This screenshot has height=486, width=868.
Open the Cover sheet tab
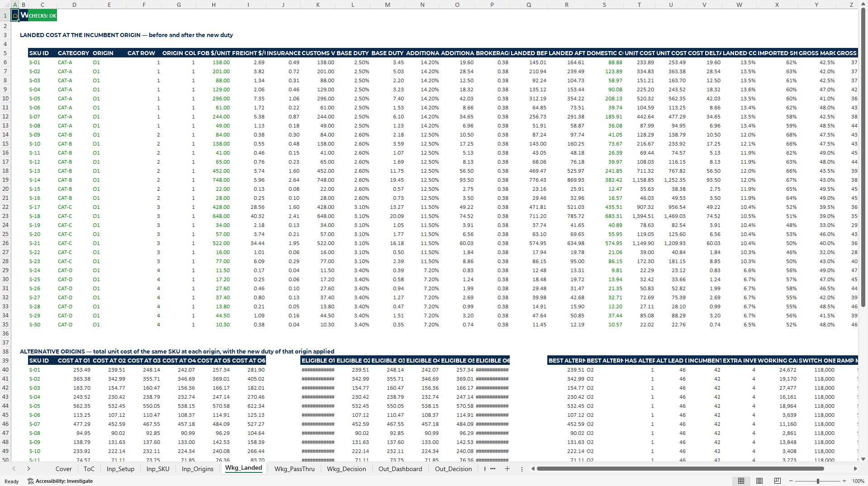(63, 469)
